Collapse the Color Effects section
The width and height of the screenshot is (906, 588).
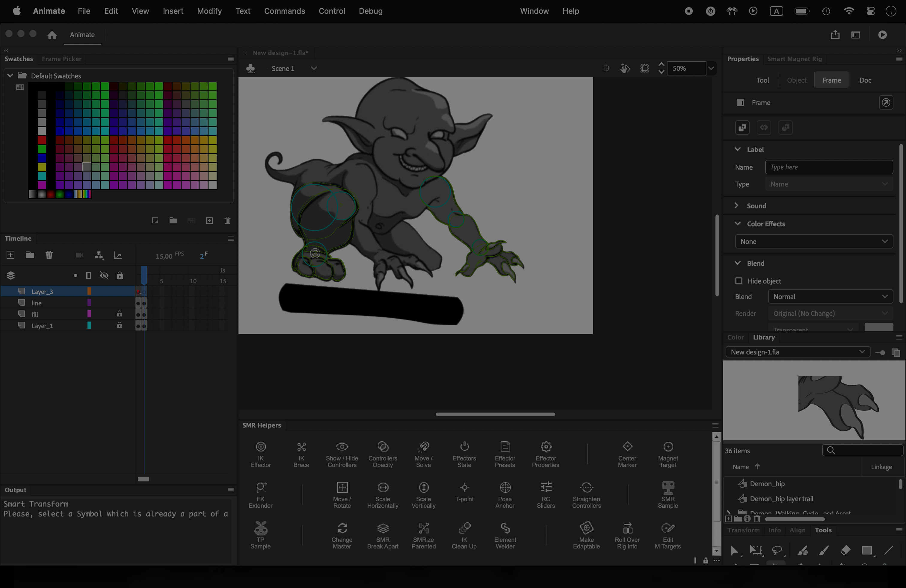pyautogui.click(x=737, y=223)
